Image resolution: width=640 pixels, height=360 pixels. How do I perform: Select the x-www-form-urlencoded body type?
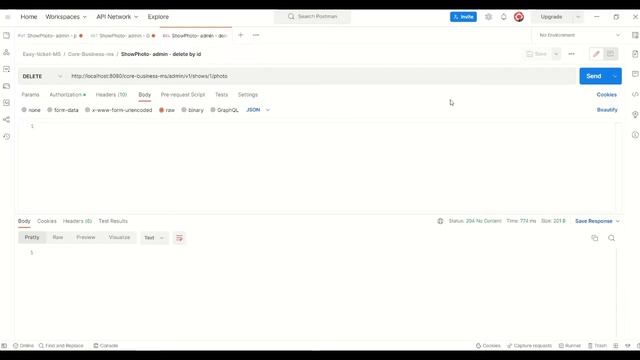click(x=118, y=110)
